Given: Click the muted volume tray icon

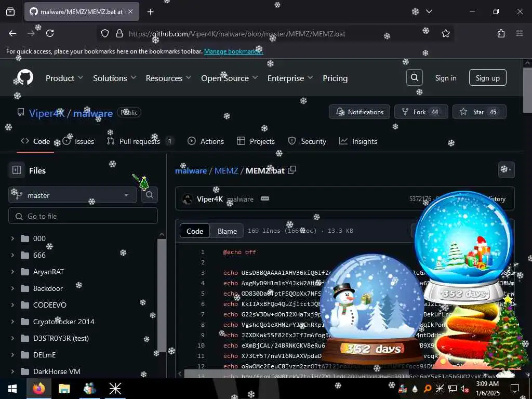Looking at the screenshot, I should click(464, 389).
